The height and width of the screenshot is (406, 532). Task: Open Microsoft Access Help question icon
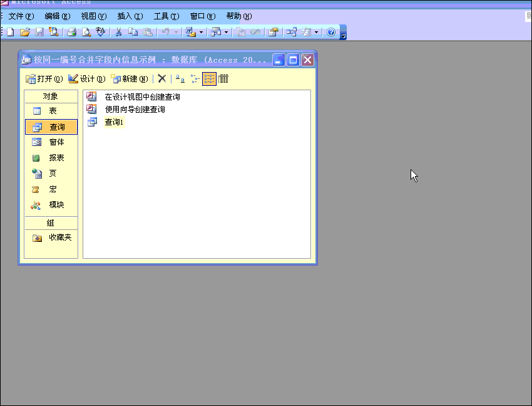[331, 33]
